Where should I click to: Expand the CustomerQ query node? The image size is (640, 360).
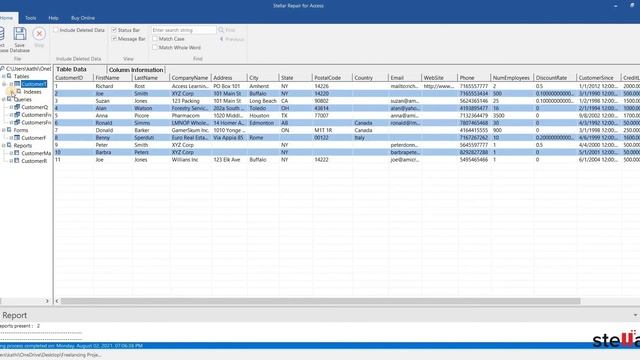[11, 107]
